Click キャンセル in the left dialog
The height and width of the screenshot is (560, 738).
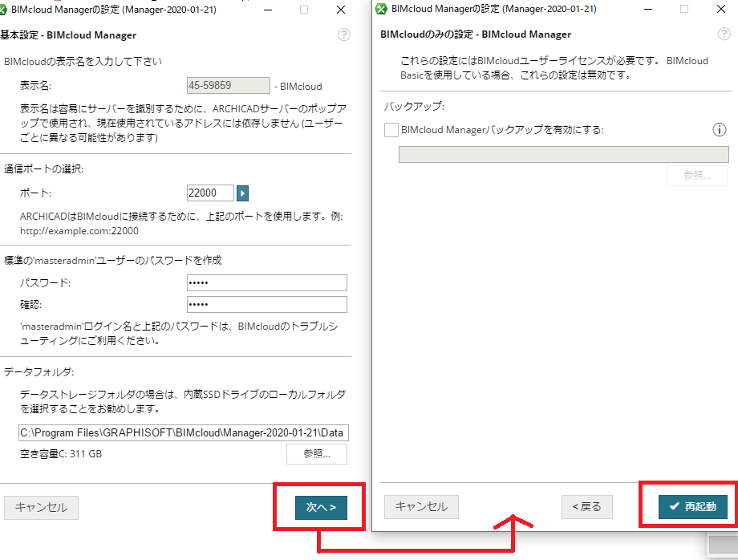[42, 507]
